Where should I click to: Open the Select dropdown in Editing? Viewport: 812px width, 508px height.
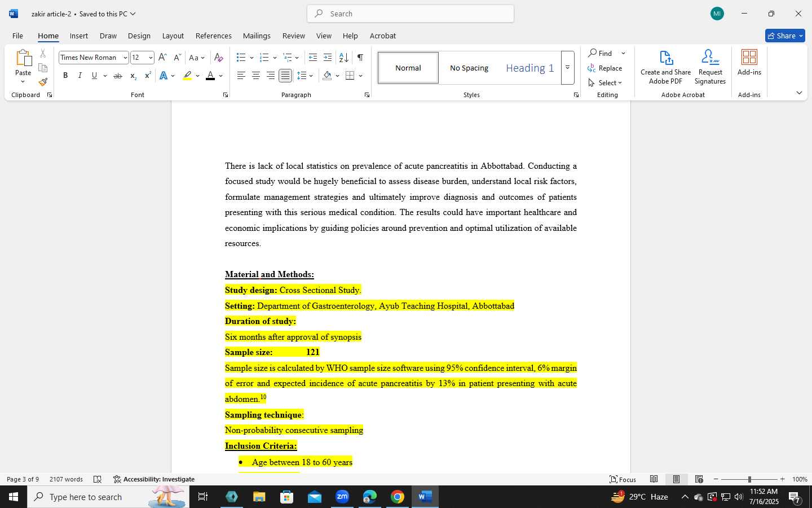pyautogui.click(x=605, y=82)
